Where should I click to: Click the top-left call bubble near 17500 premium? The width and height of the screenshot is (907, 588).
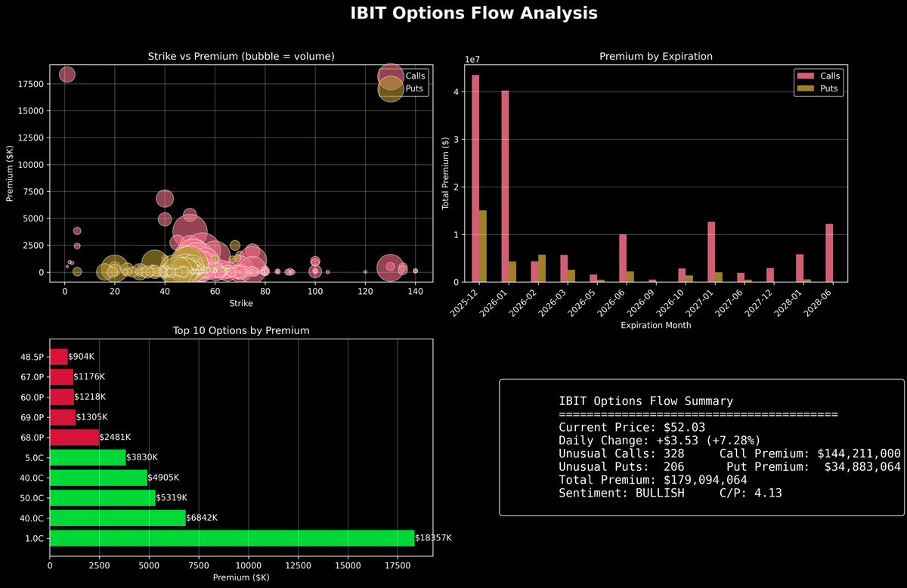(x=67, y=74)
